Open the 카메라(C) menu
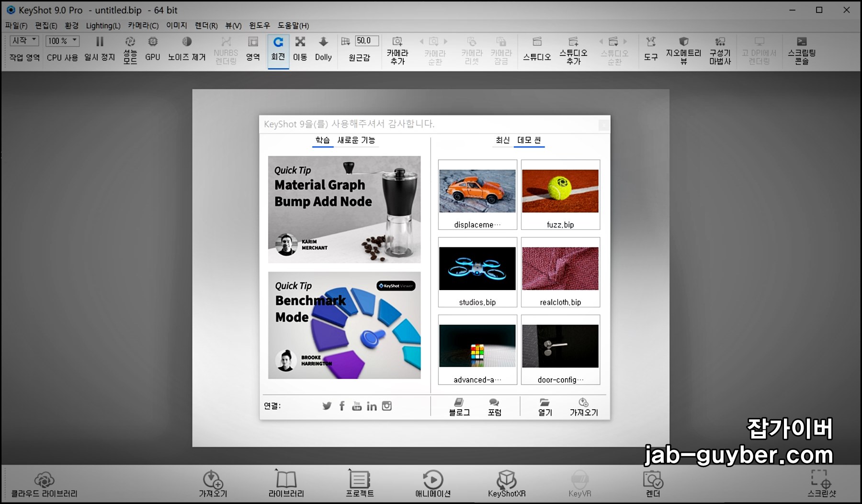 pyautogui.click(x=143, y=25)
